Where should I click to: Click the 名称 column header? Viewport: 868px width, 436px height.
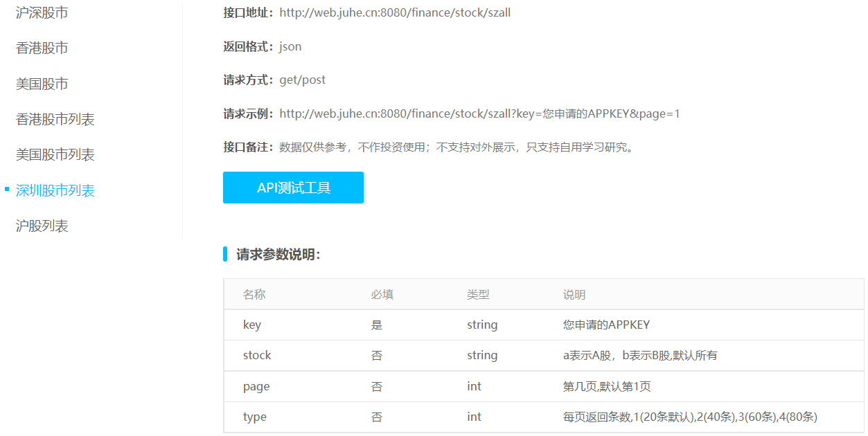coord(254,294)
